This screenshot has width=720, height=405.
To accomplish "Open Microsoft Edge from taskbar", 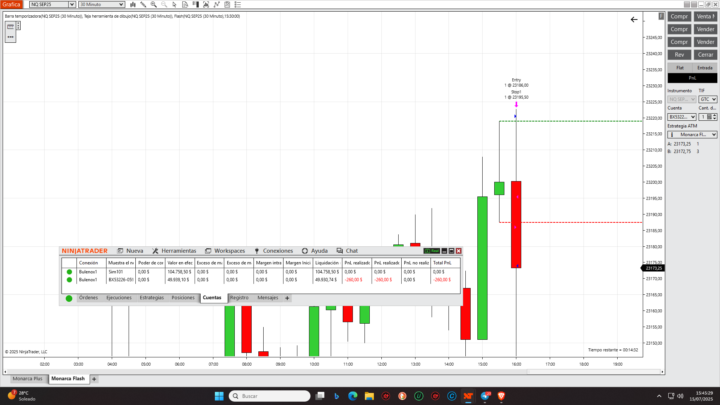I will click(353, 396).
